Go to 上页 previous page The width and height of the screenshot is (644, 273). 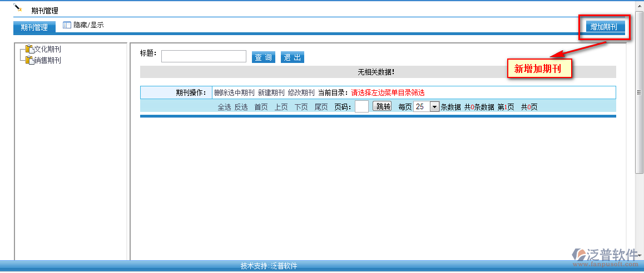[x=281, y=107]
